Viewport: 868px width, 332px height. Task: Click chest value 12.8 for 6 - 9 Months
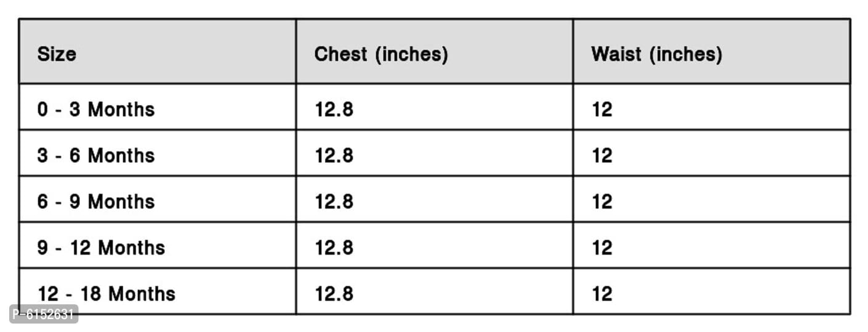tap(334, 202)
